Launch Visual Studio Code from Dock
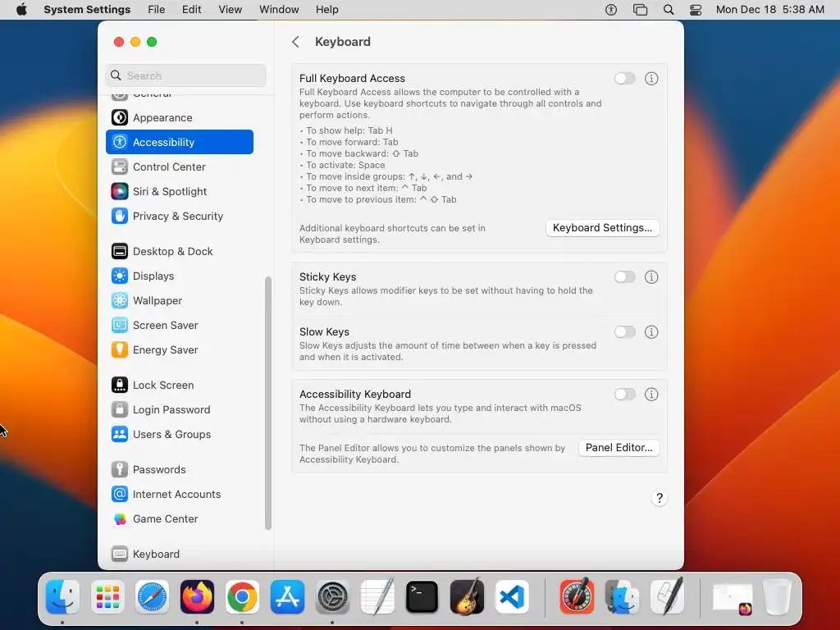Viewport: 840px width, 630px height. [x=512, y=597]
